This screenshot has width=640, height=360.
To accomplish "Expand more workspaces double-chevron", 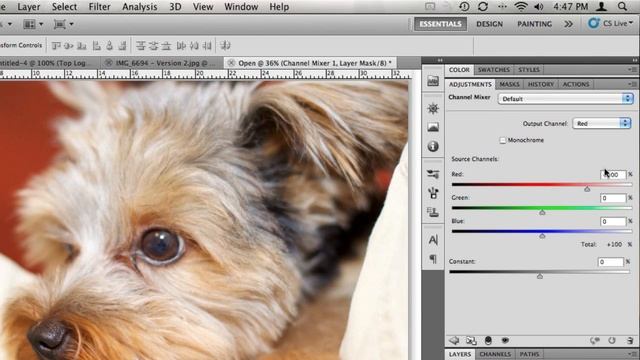I will tap(569, 24).
